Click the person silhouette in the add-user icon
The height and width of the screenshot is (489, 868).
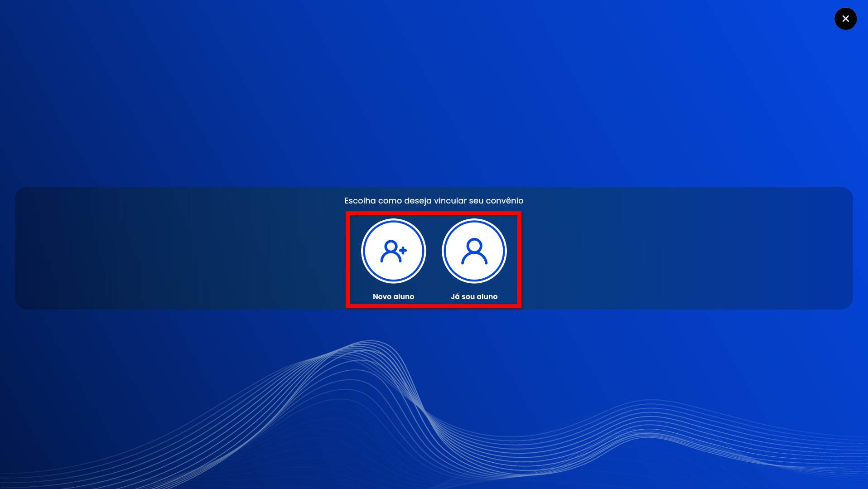390,252
